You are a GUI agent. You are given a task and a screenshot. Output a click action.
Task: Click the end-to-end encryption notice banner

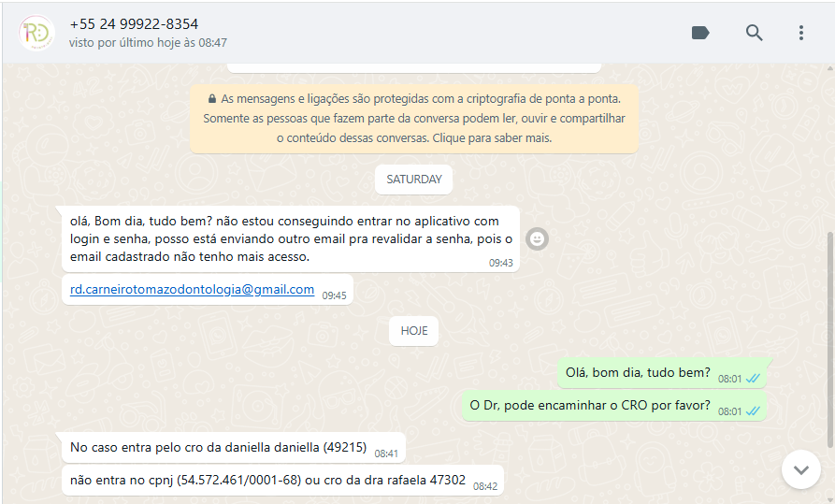[x=414, y=118]
